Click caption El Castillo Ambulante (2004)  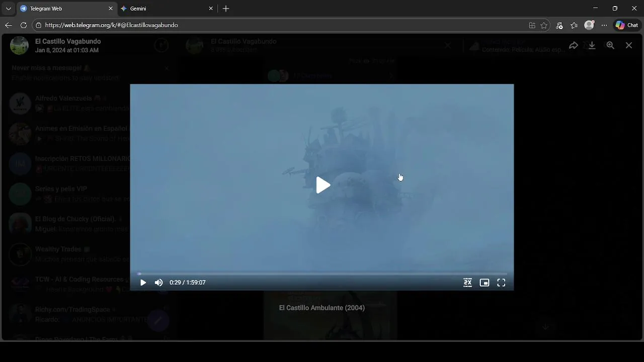pyautogui.click(x=322, y=308)
